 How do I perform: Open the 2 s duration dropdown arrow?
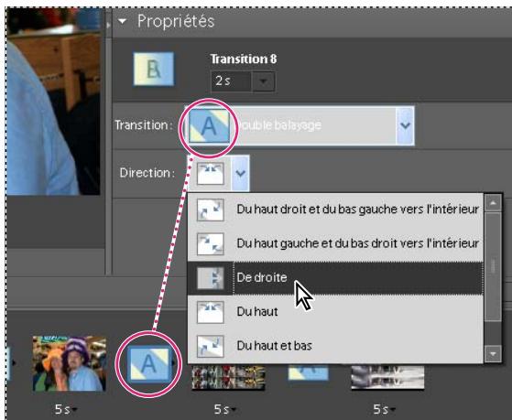(263, 81)
